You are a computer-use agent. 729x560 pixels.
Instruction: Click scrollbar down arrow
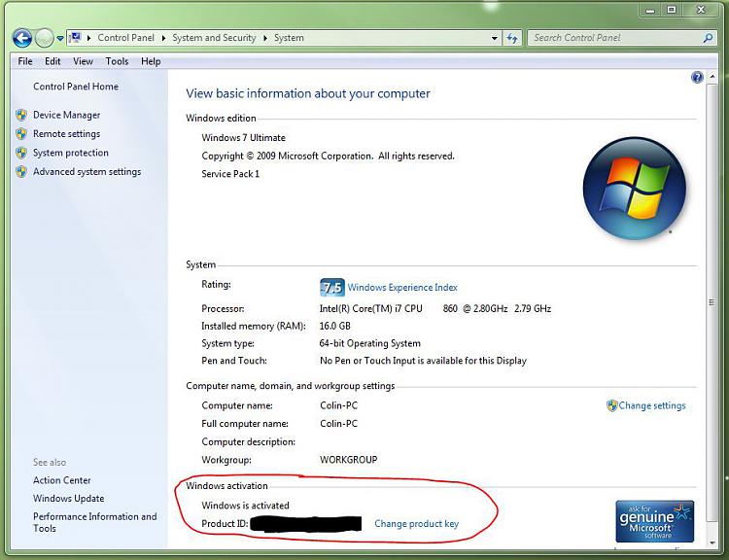point(712,542)
